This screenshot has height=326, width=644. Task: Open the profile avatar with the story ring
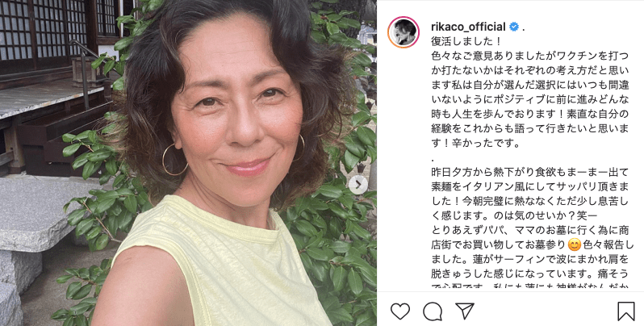404,32
